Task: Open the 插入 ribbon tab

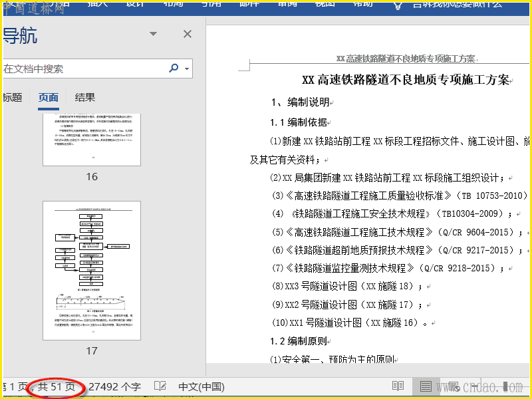Action: (x=97, y=4)
